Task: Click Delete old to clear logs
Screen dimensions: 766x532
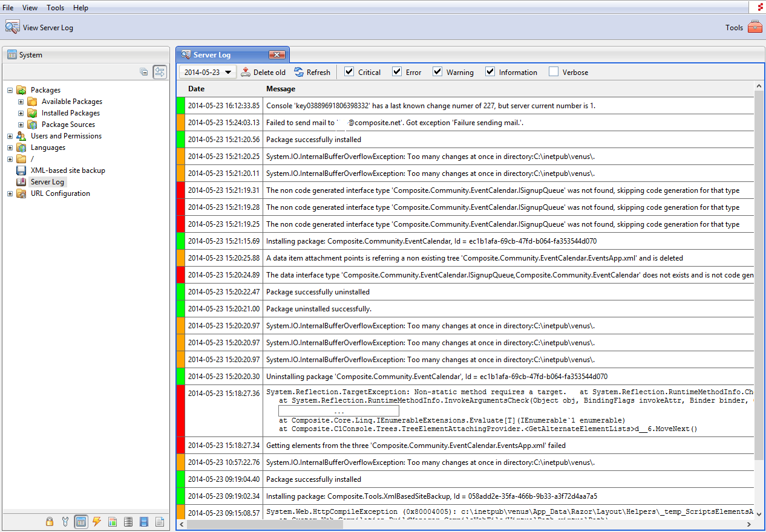Action: click(x=263, y=71)
